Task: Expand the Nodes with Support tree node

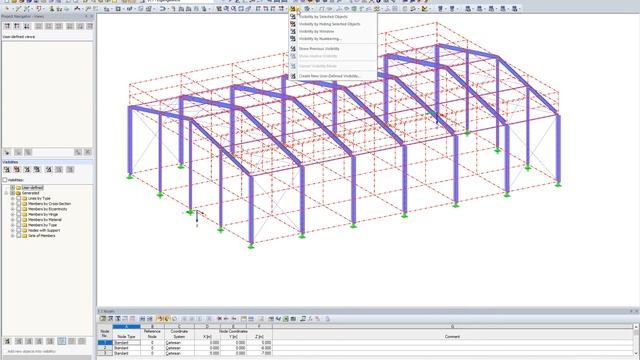Action: pyautogui.click(x=13, y=230)
